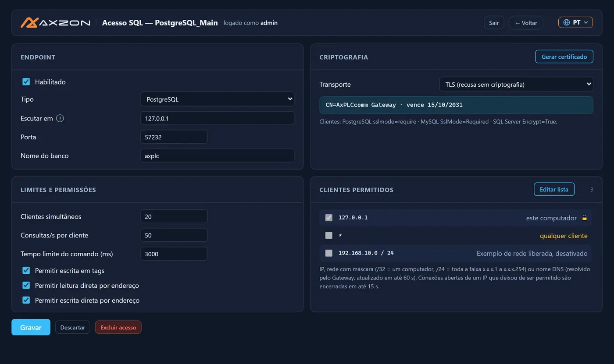
Task: Open Editar lista for allowed clients
Action: click(x=554, y=190)
